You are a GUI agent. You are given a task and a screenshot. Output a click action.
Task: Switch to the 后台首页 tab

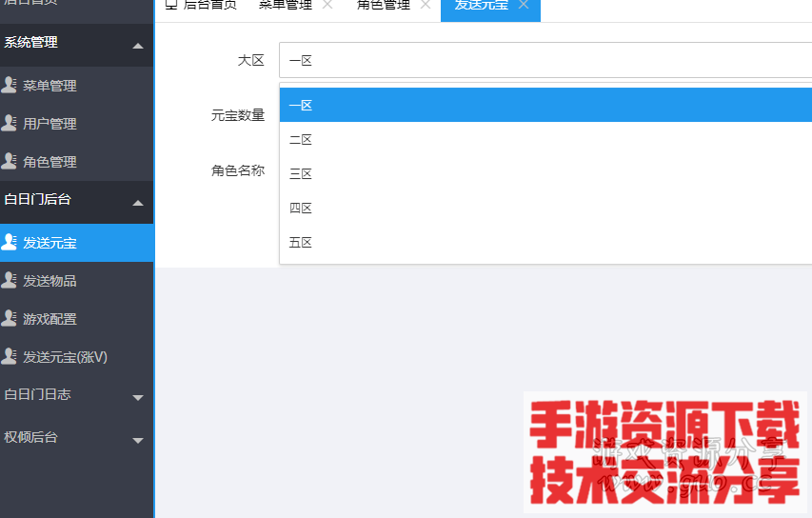(x=201, y=5)
